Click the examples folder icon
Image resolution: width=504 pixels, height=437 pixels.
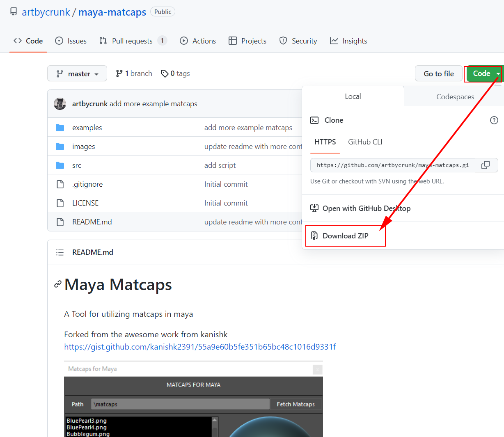tap(60, 128)
